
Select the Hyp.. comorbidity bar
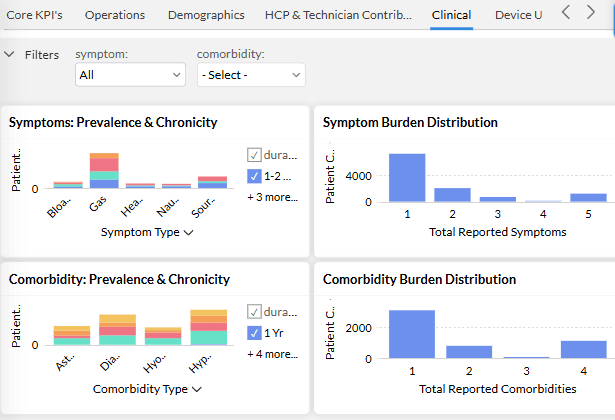(209, 327)
